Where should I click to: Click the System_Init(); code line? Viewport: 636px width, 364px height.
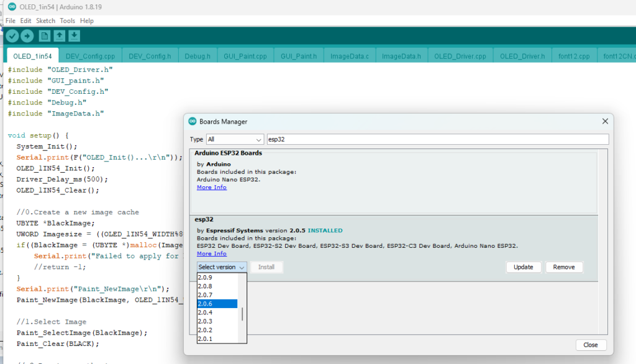[x=47, y=147]
